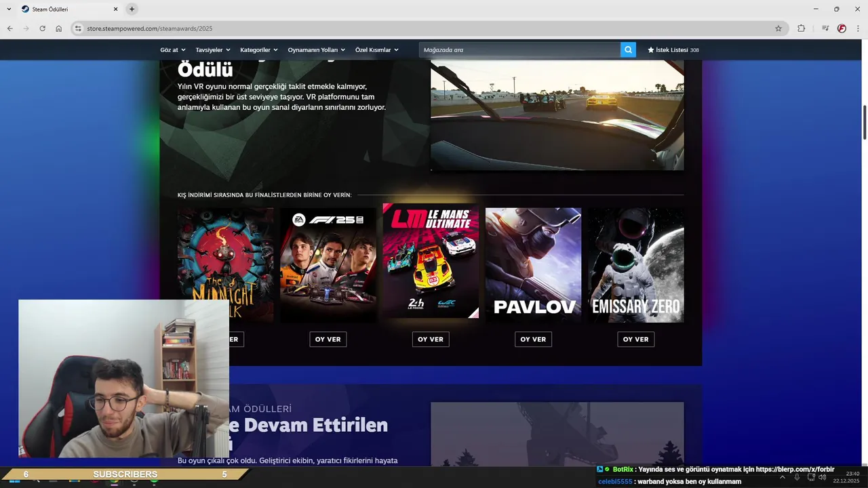
Task: Reload the Steam awards page
Action: point(42,28)
